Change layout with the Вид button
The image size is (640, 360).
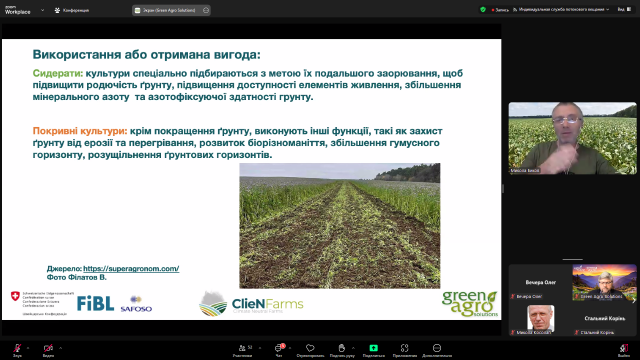coord(624,9)
